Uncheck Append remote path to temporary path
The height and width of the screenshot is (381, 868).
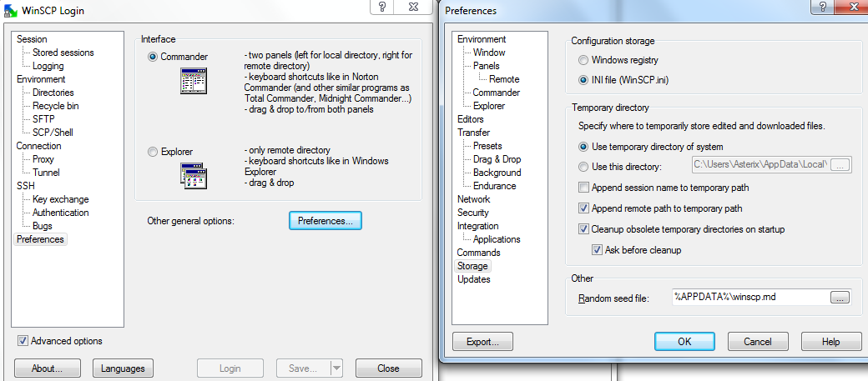click(x=583, y=208)
